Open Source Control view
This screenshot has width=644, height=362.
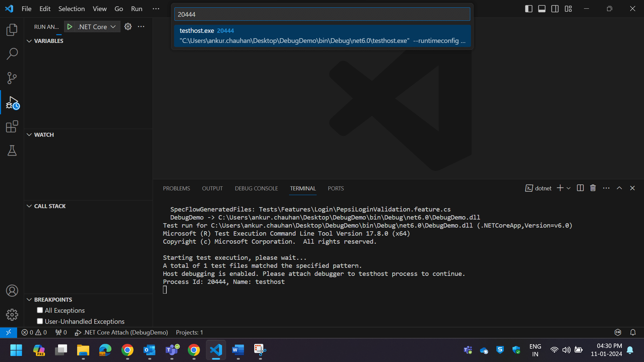[x=12, y=78]
